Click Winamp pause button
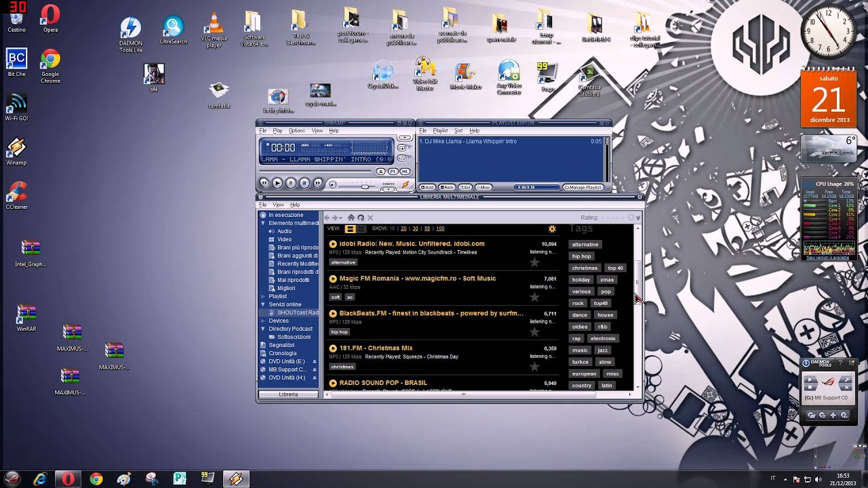Viewport: 868px width, 488px height. (x=291, y=183)
